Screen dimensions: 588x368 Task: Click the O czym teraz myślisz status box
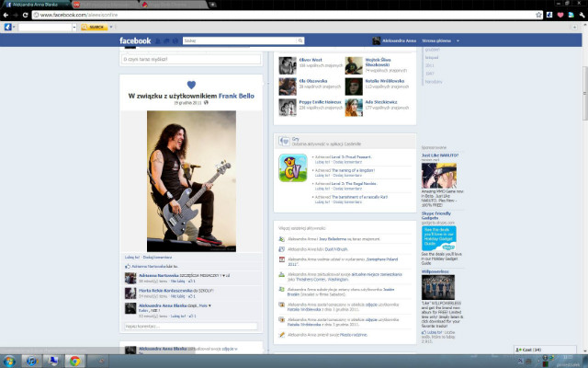(191, 59)
